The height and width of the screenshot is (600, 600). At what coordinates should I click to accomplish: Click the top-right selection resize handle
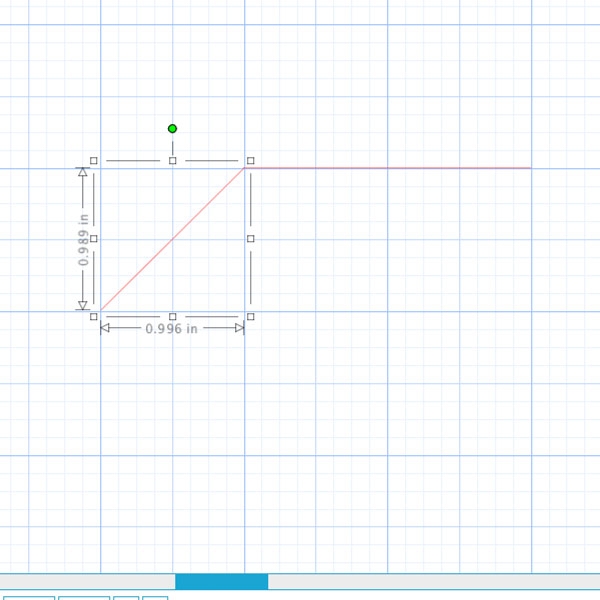[x=250, y=160]
